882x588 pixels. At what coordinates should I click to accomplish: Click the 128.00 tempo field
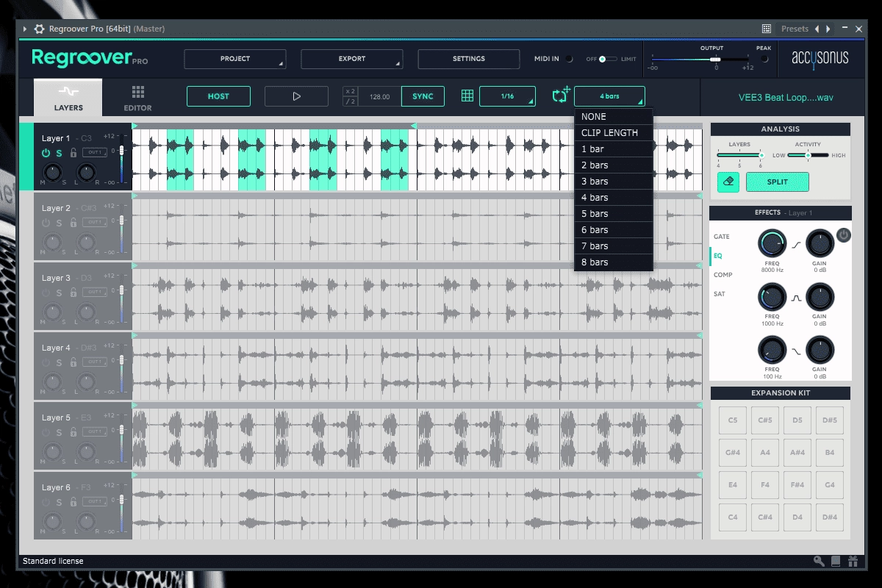[x=379, y=96]
